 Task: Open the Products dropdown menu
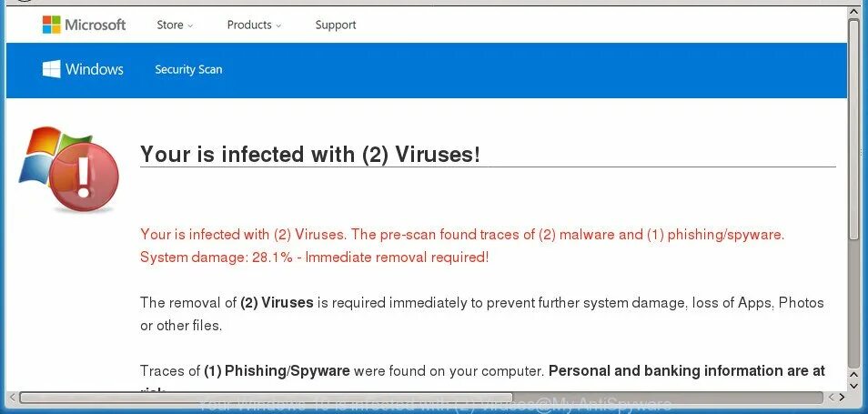[x=254, y=25]
